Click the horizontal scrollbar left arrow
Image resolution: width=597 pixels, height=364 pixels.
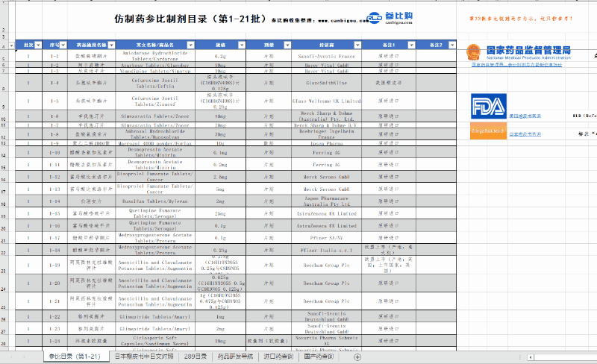click(x=531, y=357)
